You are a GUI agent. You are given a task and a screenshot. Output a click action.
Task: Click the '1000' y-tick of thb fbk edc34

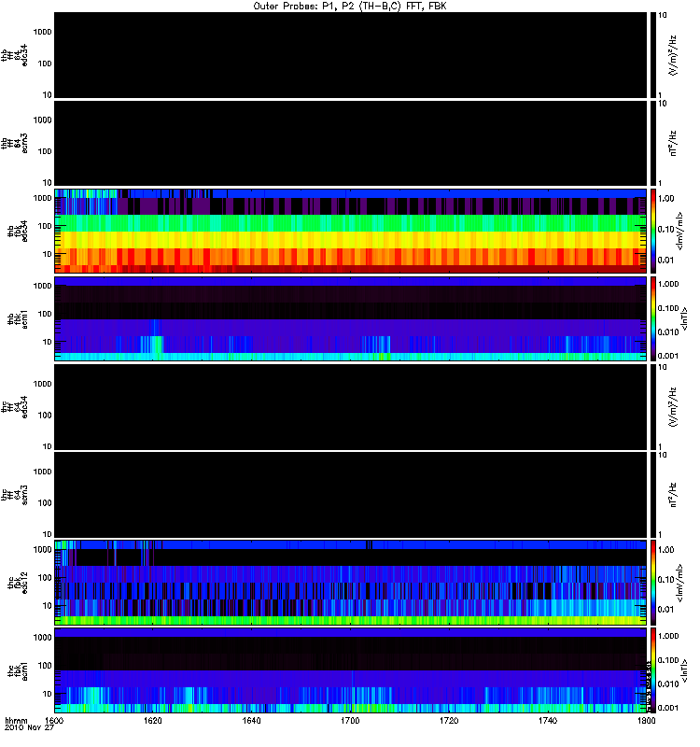tap(42, 198)
